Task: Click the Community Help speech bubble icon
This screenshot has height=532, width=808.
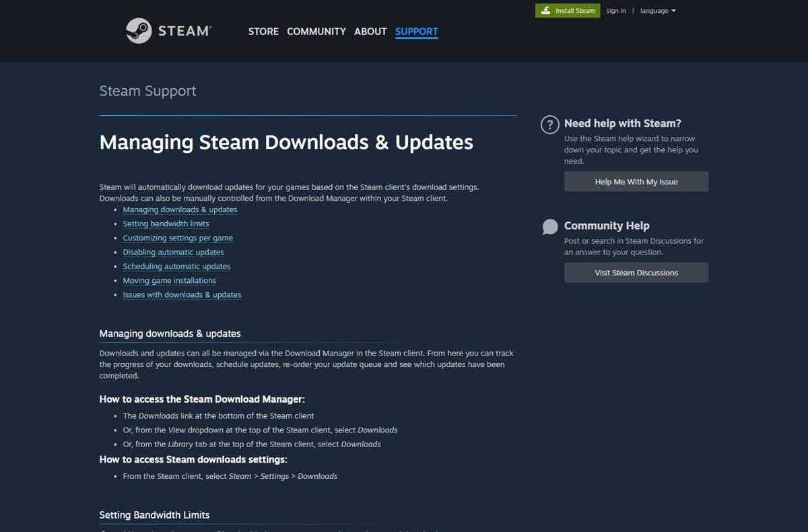Action: (x=550, y=227)
